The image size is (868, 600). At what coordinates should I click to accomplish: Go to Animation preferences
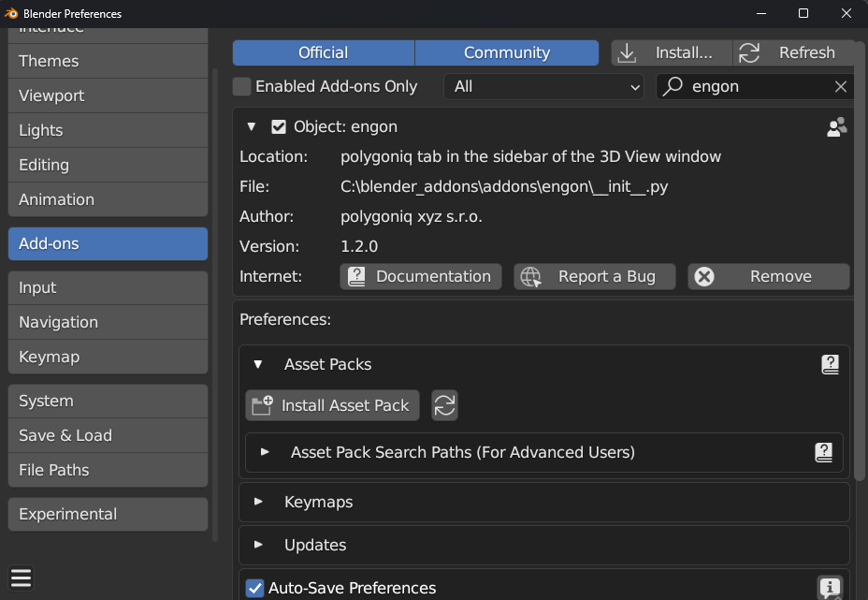coord(108,199)
